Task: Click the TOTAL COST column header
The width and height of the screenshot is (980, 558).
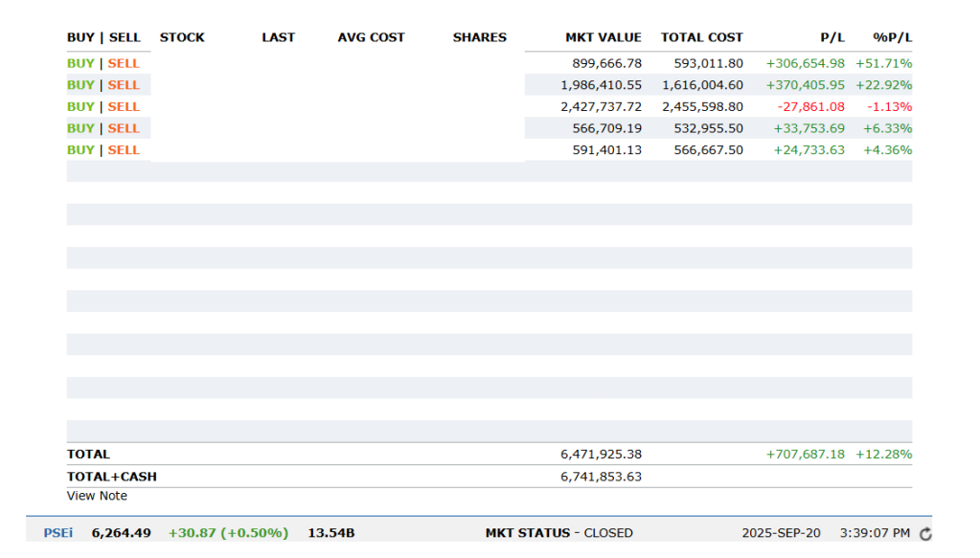Action: [701, 37]
